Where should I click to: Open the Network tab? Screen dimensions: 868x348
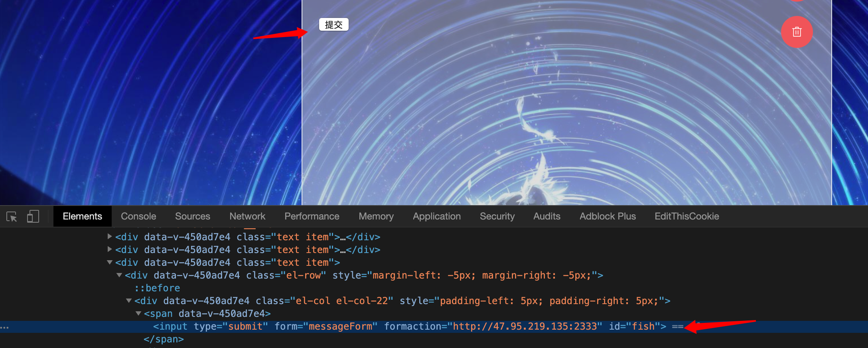coord(247,216)
